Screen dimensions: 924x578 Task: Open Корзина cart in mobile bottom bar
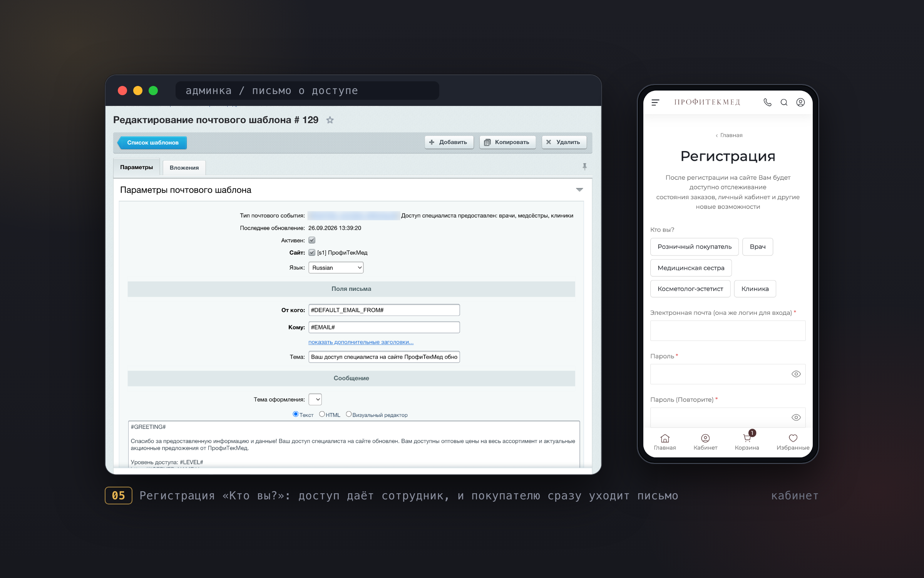click(747, 442)
